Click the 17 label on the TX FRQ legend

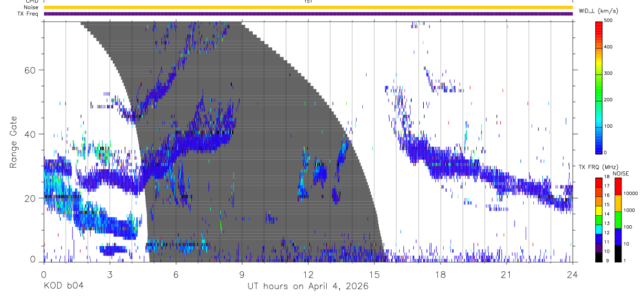[x=607, y=186]
